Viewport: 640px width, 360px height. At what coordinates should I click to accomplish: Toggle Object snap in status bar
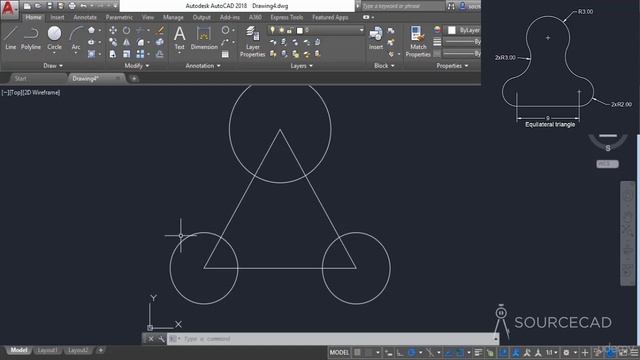(x=460, y=352)
